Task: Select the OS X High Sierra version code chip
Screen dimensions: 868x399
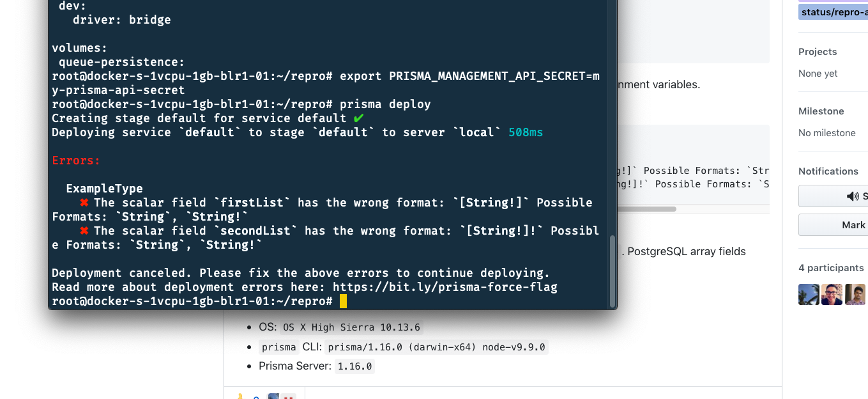Action: [351, 327]
